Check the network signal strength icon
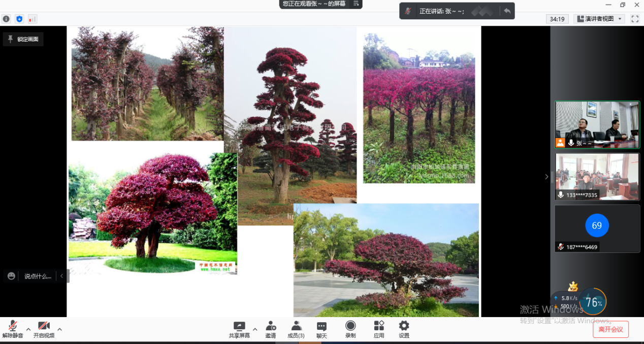 [x=33, y=19]
